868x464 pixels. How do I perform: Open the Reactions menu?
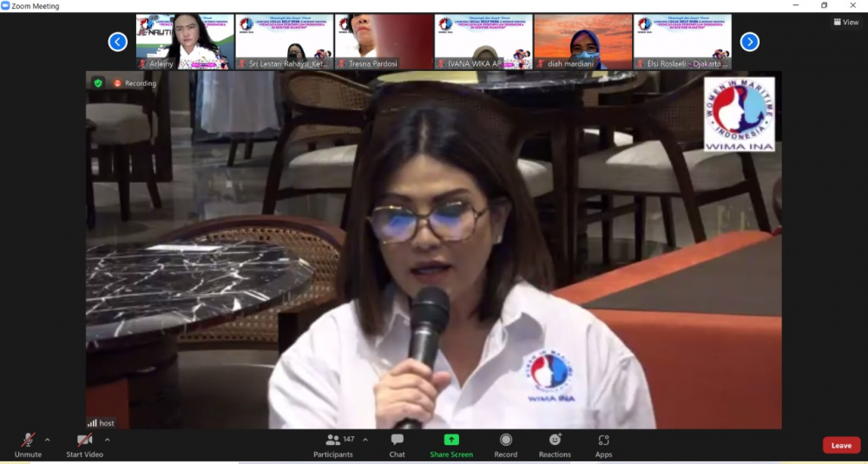pyautogui.click(x=555, y=445)
